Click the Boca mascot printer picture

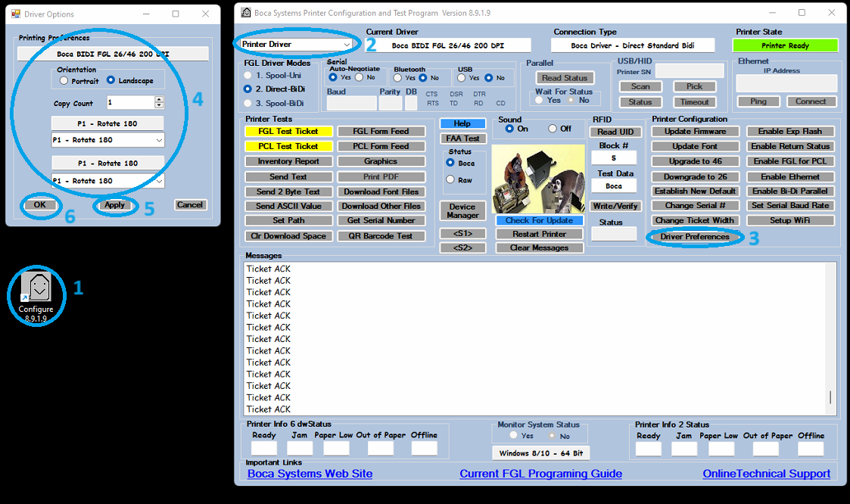(x=538, y=179)
